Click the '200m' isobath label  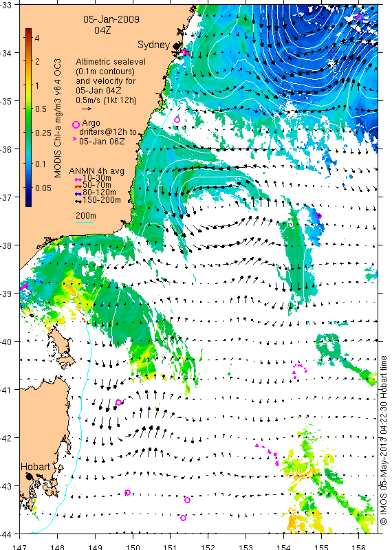(x=86, y=216)
